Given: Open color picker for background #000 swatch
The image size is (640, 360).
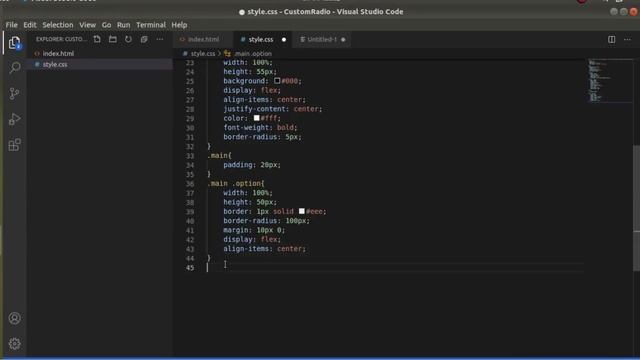Looking at the screenshot, I should click(277, 81).
